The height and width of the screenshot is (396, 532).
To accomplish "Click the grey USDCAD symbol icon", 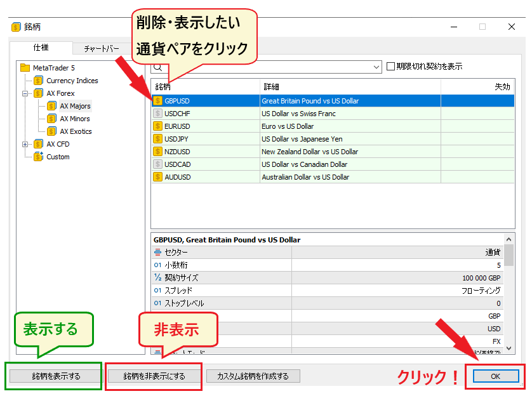I will coord(157,164).
